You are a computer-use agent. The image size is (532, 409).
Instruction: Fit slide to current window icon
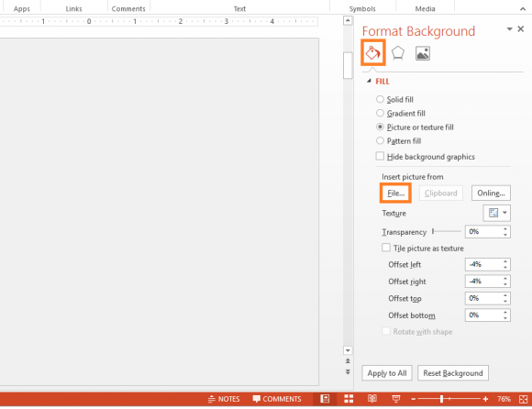click(523, 399)
